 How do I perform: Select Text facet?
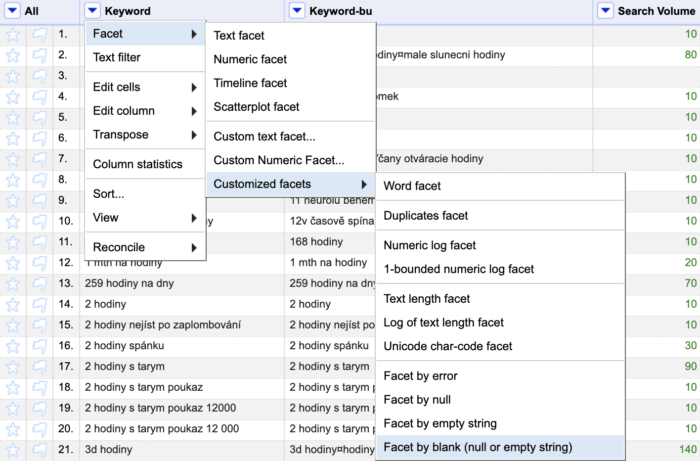[x=291, y=35]
